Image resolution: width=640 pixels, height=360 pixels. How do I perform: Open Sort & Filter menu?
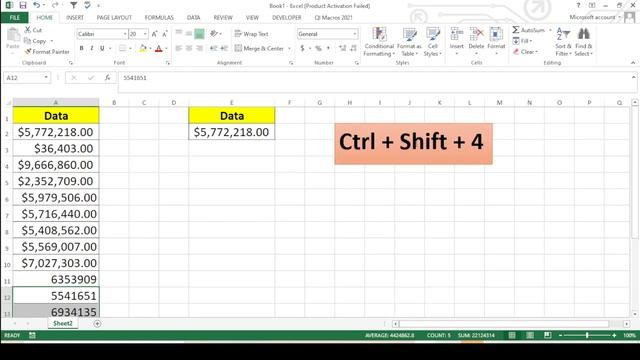(x=563, y=42)
